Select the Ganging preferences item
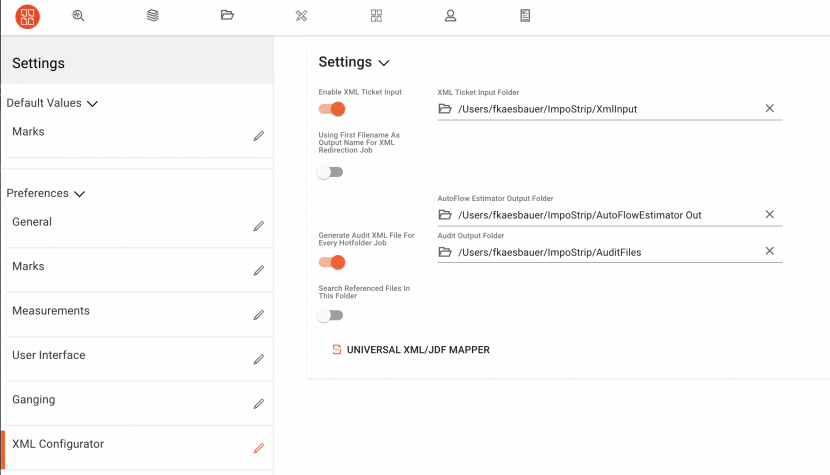830x475 pixels. coord(34,400)
